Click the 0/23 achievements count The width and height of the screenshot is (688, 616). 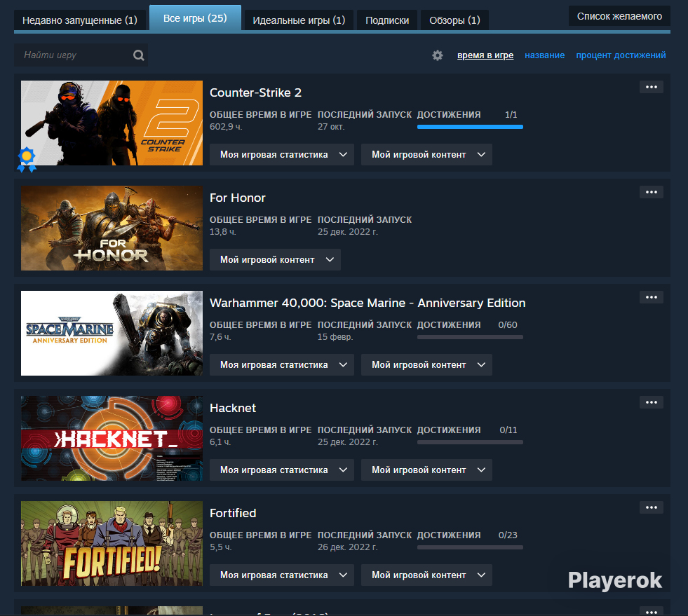click(x=508, y=535)
